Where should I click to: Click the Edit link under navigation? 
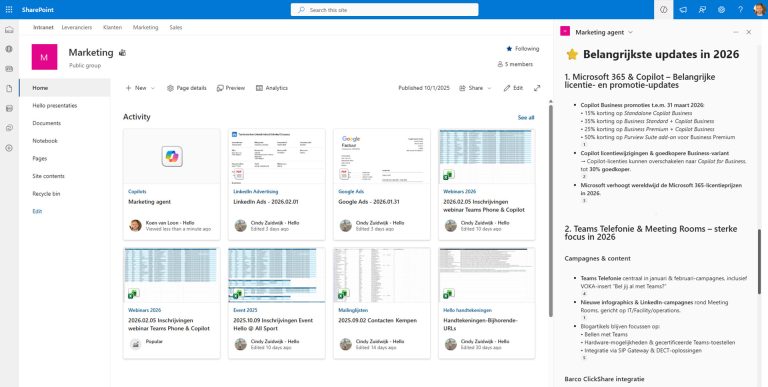[x=37, y=211]
